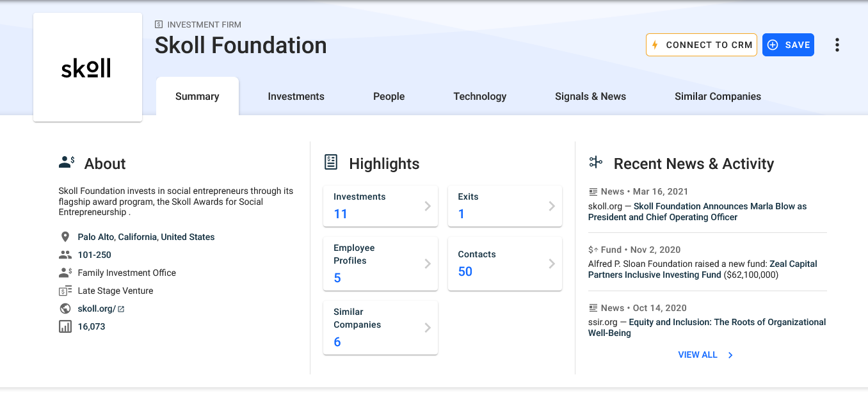Open the skoll.org/ website link
The image size is (868, 400).
point(97,308)
